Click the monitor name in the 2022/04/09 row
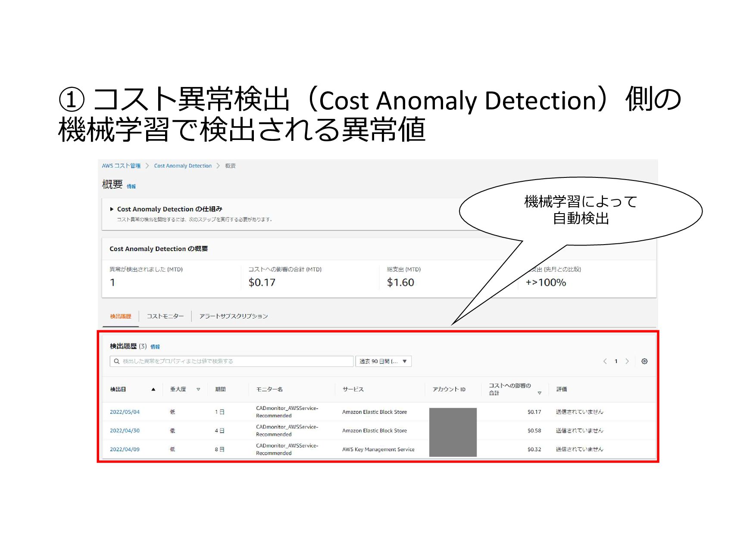The width and height of the screenshot is (756, 534). (x=287, y=449)
